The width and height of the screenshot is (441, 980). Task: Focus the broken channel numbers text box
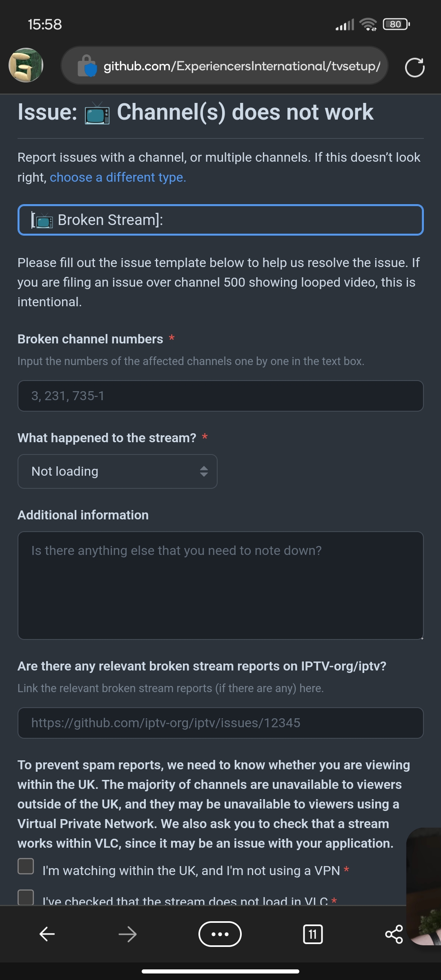coord(220,395)
